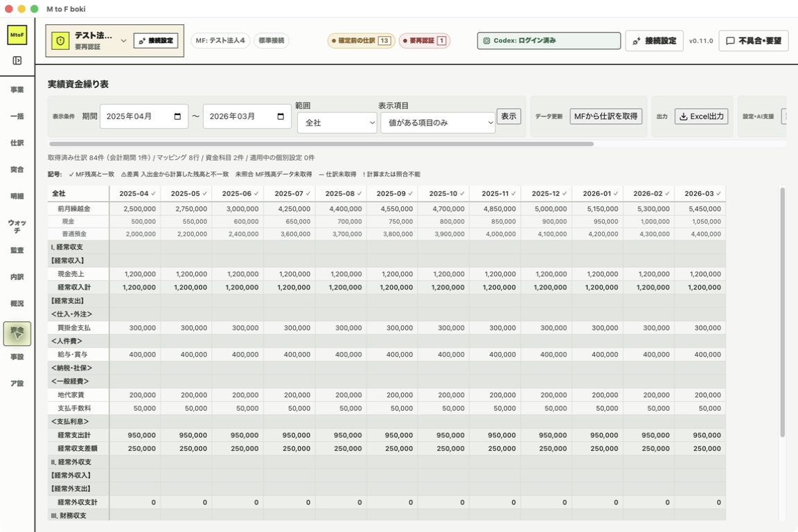Click the download icon on Excel出力

click(x=684, y=116)
